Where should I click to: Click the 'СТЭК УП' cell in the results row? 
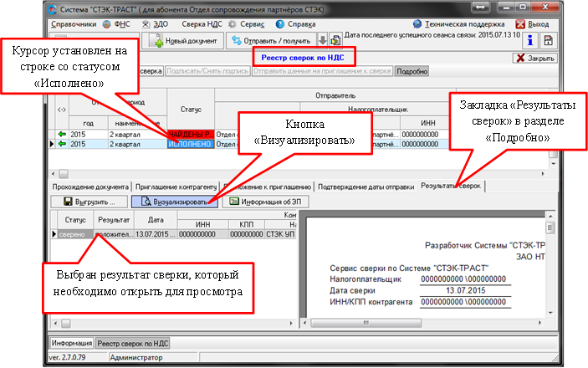coord(280,234)
